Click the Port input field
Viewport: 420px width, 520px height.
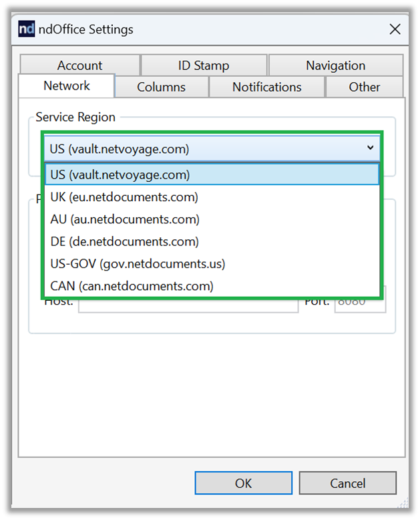pyautogui.click(x=360, y=305)
